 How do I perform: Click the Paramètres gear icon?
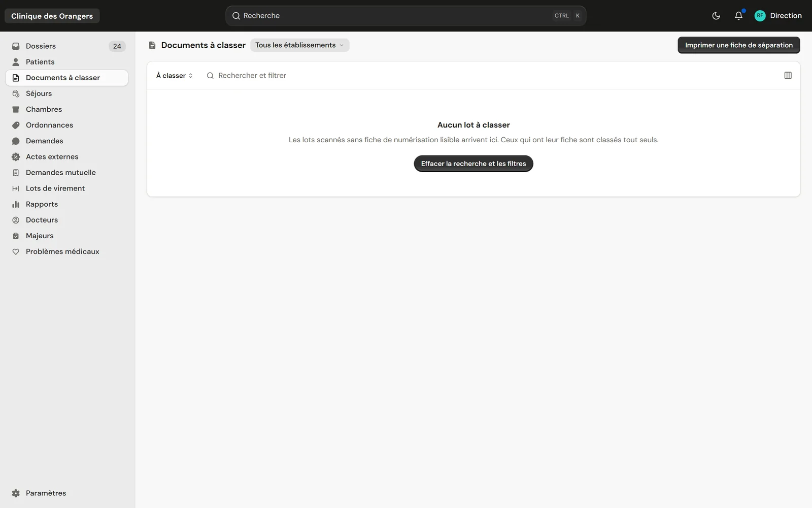click(16, 493)
